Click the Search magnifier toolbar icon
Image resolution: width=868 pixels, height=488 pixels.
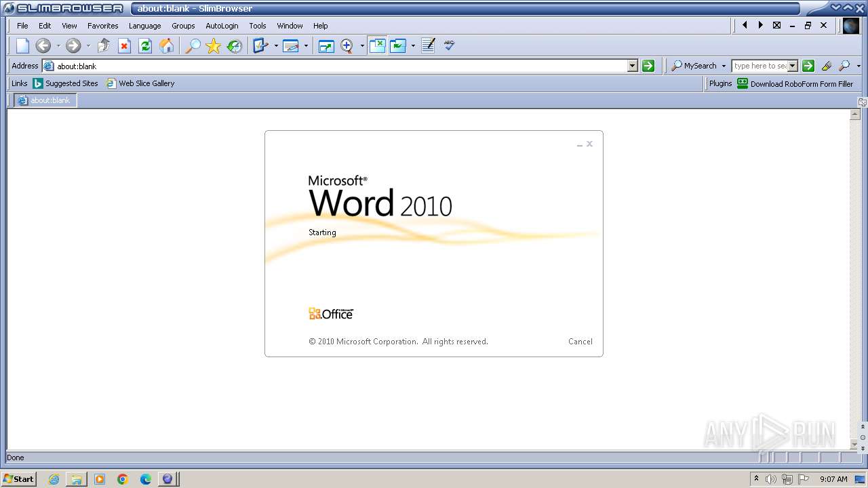click(x=193, y=45)
